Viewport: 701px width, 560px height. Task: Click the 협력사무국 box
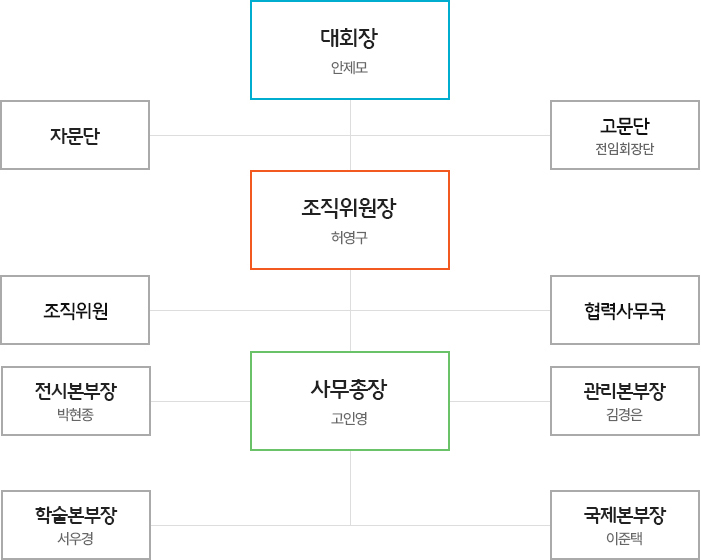[x=625, y=310]
